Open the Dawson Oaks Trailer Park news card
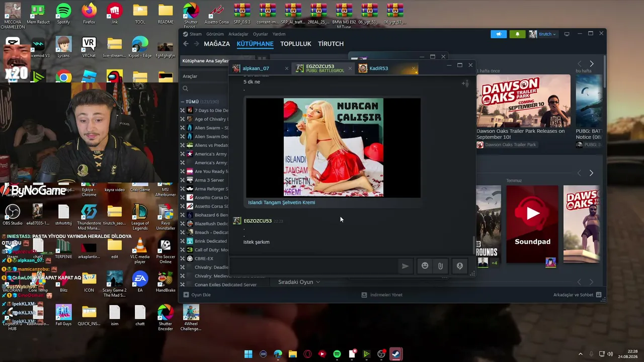The image size is (644, 362). (523, 112)
